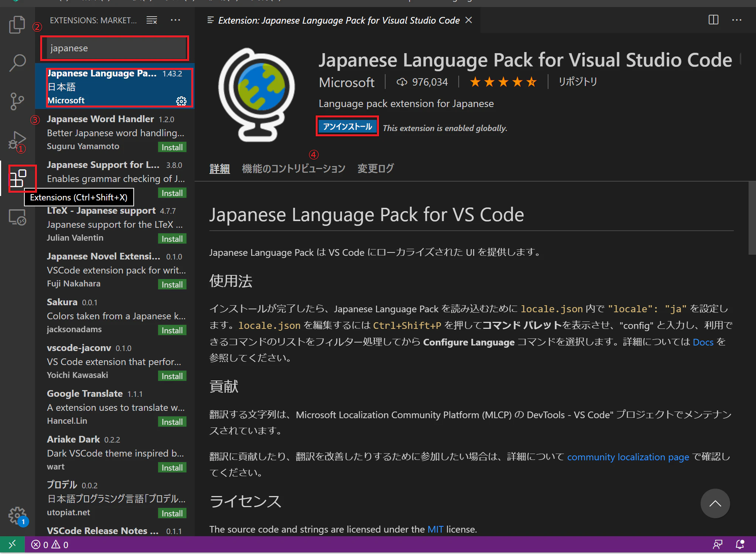Switch to the 詳細 details tab

[220, 169]
